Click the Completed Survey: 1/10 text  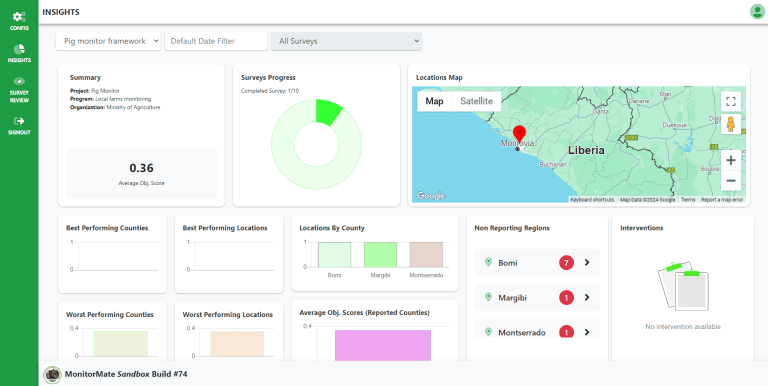[270, 91]
